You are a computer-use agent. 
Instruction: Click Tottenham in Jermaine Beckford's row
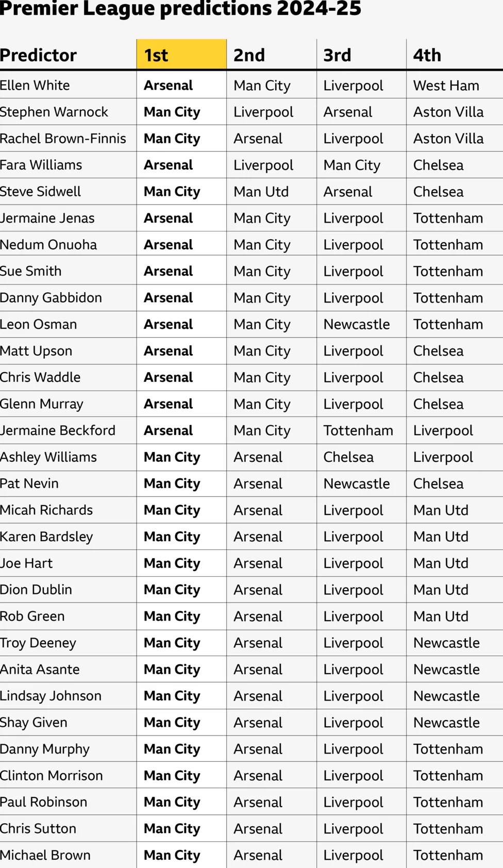pos(358,430)
